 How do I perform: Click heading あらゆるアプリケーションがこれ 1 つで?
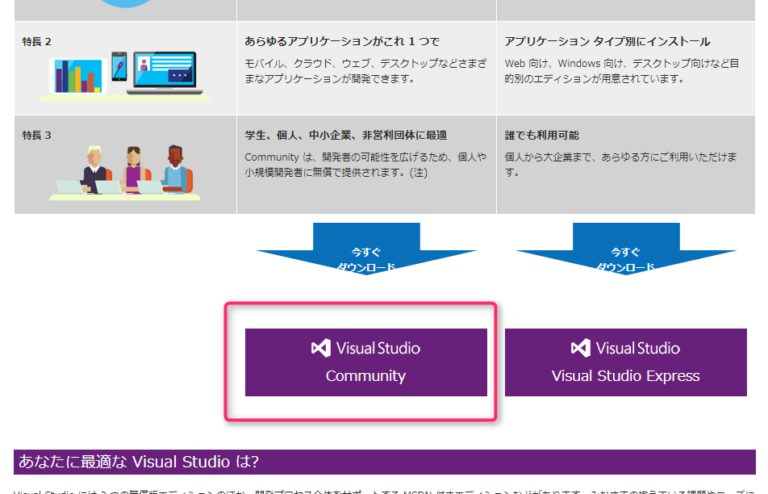point(341,41)
